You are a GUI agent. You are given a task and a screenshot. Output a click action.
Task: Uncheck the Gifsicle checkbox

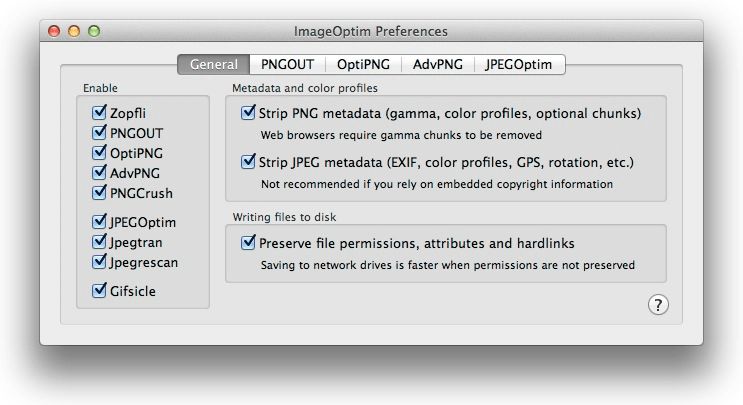coord(99,291)
